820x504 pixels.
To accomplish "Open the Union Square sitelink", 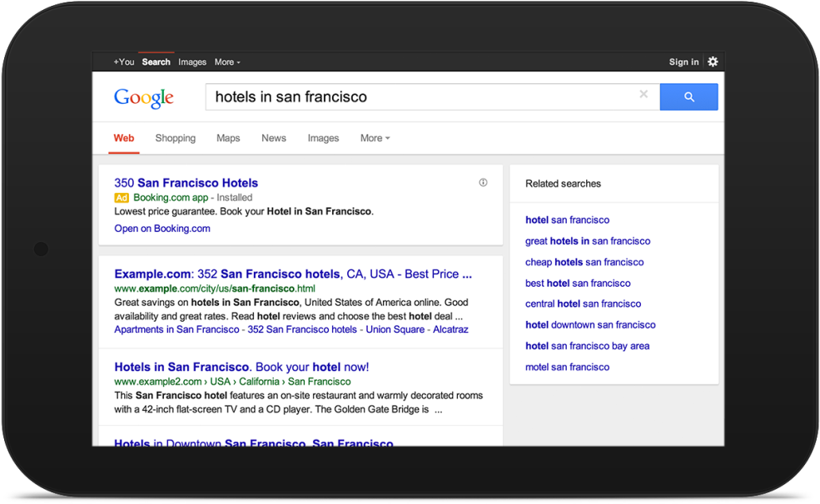I will [395, 329].
